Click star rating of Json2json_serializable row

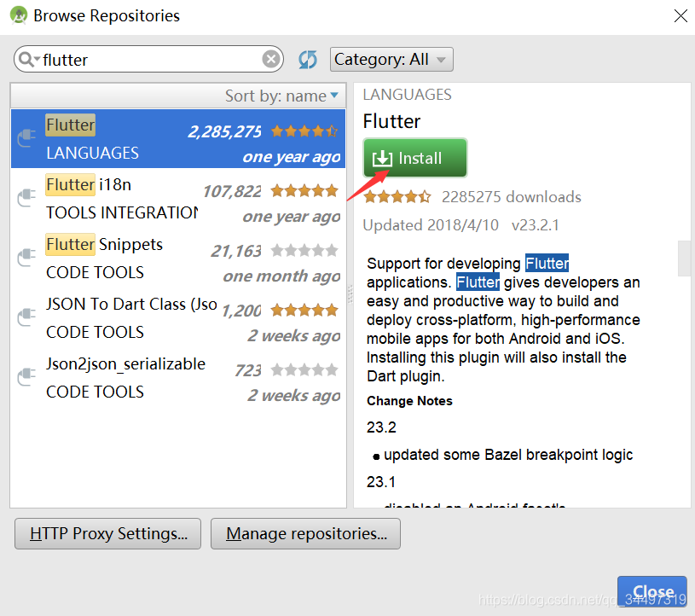pos(304,370)
